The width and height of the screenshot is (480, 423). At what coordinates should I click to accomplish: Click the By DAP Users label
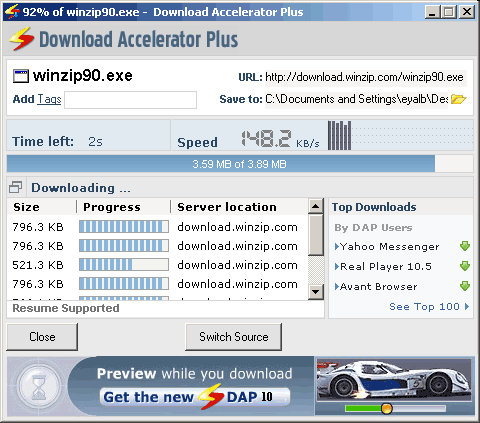tap(373, 228)
